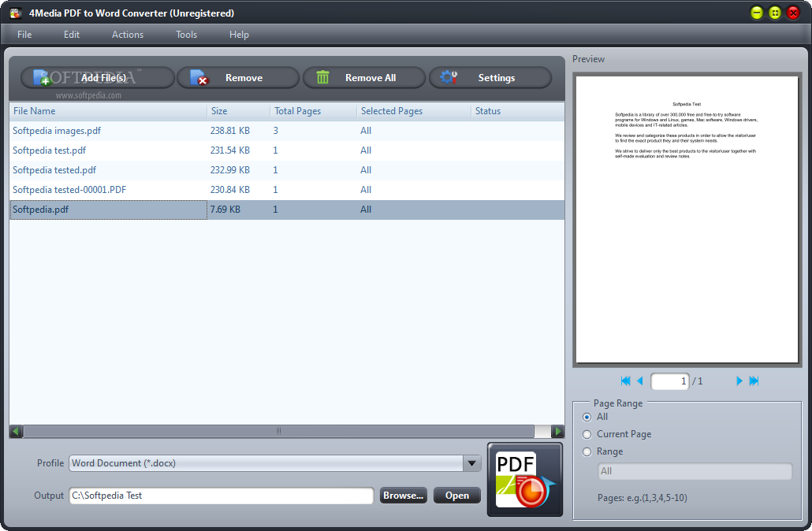This screenshot has width=812, height=531.
Task: Click the preview page number field
Action: 669,381
